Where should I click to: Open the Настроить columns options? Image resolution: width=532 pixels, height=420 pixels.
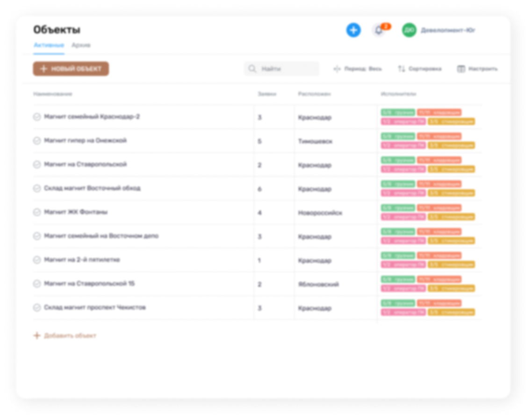click(477, 69)
